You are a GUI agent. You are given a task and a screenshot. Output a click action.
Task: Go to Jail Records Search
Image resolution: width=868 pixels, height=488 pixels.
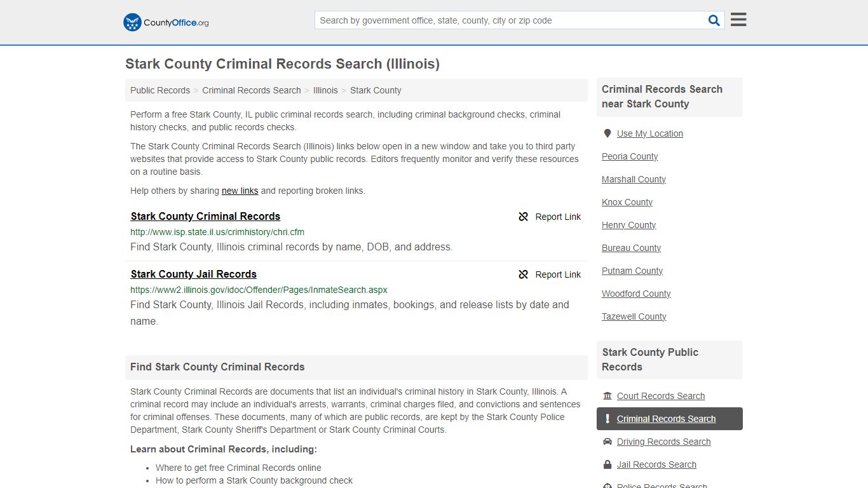pyautogui.click(x=656, y=464)
